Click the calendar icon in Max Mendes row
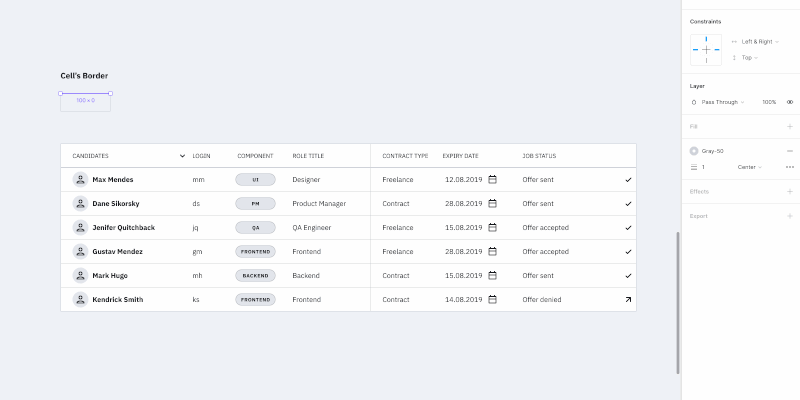 [x=492, y=179]
